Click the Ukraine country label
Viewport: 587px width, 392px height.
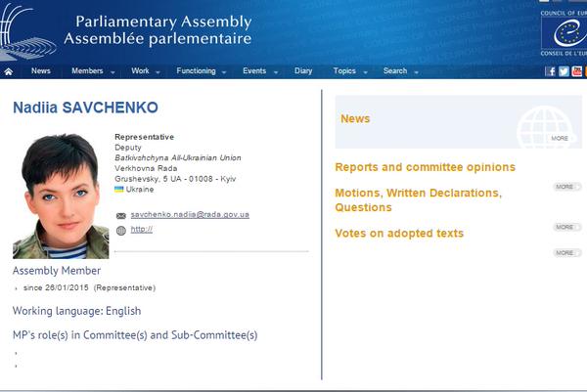[x=140, y=190]
